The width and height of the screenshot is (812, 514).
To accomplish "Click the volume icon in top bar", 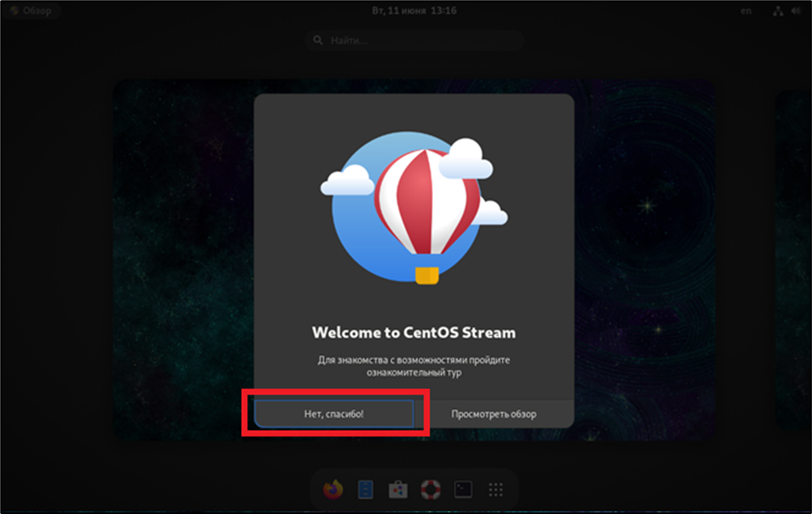I will click(x=796, y=11).
